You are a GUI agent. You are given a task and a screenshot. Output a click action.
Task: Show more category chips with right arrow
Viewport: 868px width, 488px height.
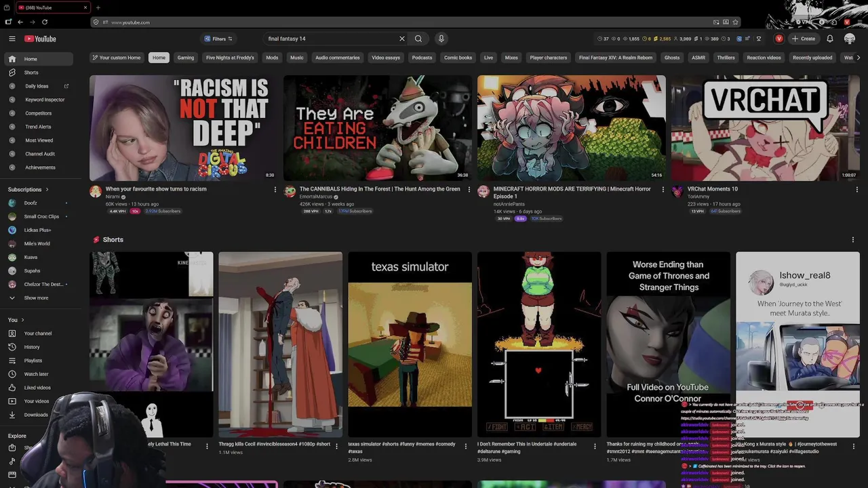click(x=859, y=58)
